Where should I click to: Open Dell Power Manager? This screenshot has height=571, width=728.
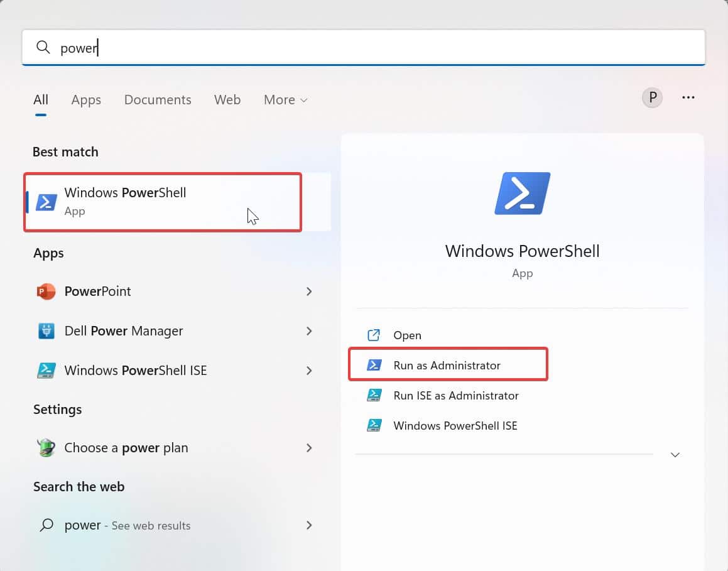pyautogui.click(x=123, y=331)
